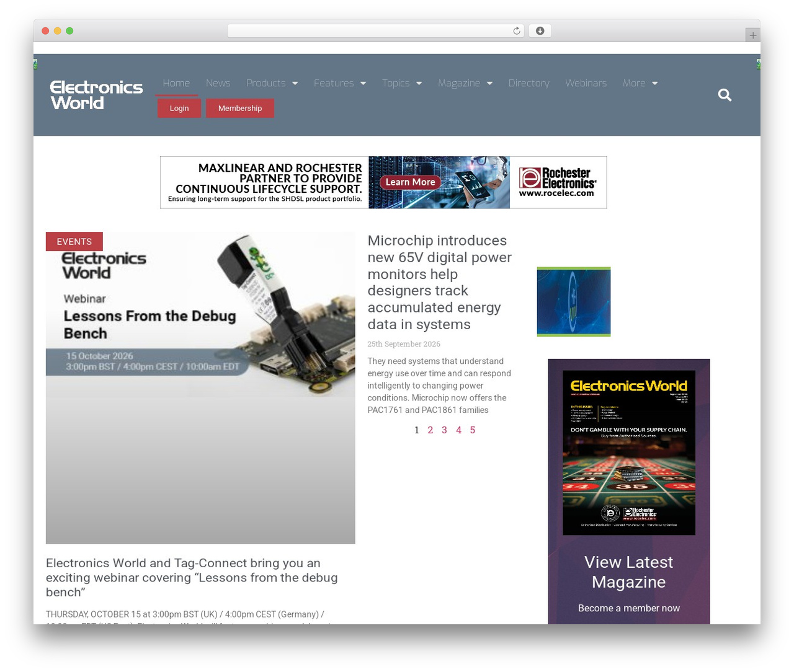Open the Webinars menu item

coord(586,83)
